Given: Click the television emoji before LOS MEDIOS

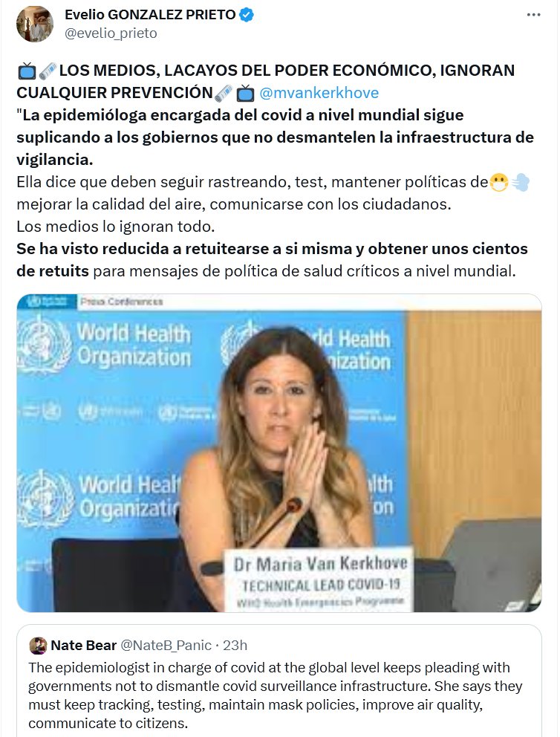Looking at the screenshot, I should click(x=27, y=71).
